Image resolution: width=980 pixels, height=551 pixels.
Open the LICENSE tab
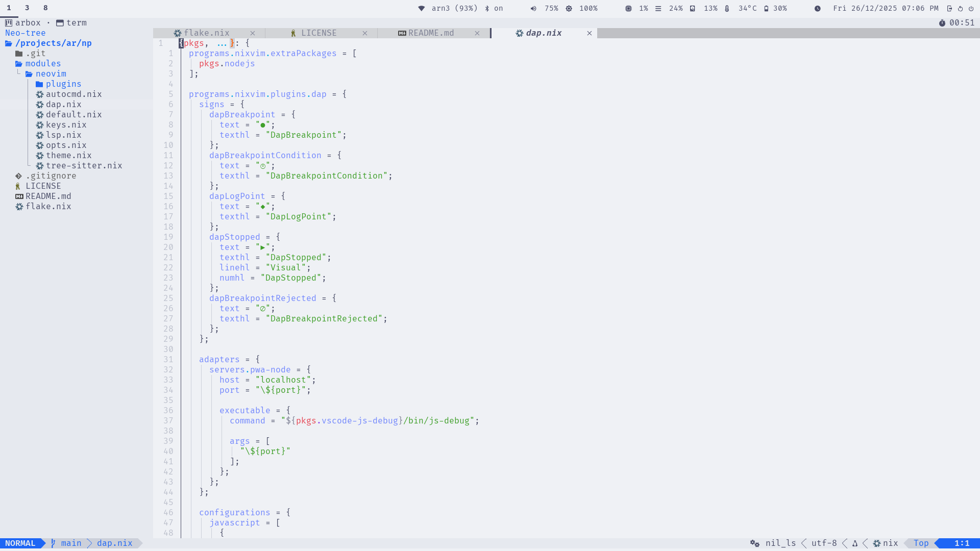pos(319,33)
